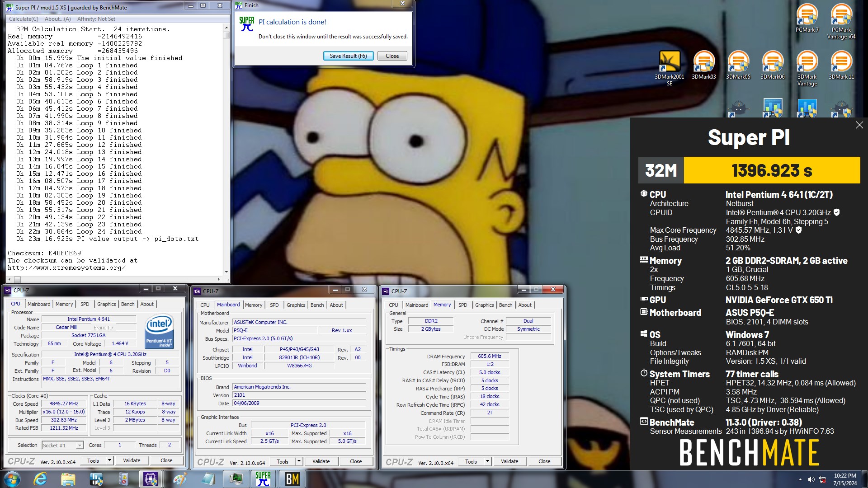Open Windows Explorer from the taskbar
868x488 pixels.
(x=68, y=479)
